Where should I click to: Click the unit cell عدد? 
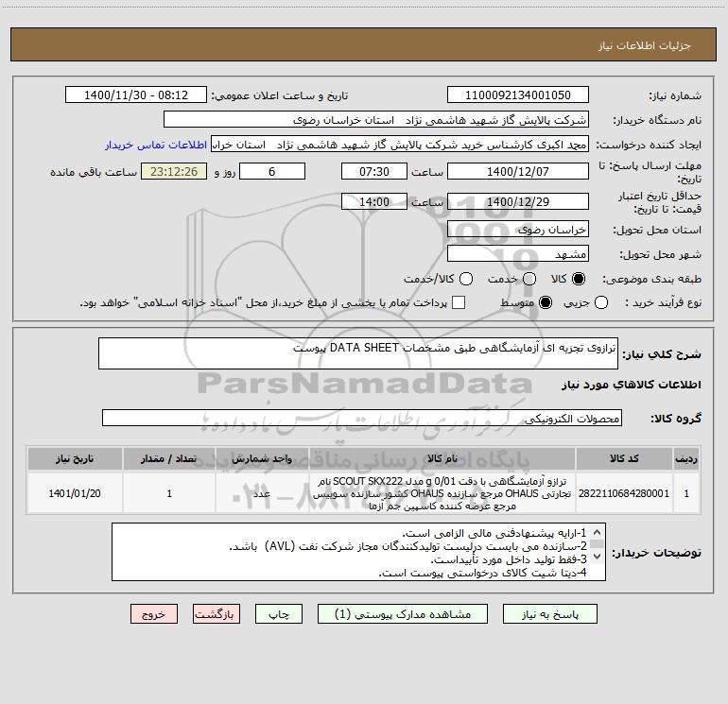[262, 493]
